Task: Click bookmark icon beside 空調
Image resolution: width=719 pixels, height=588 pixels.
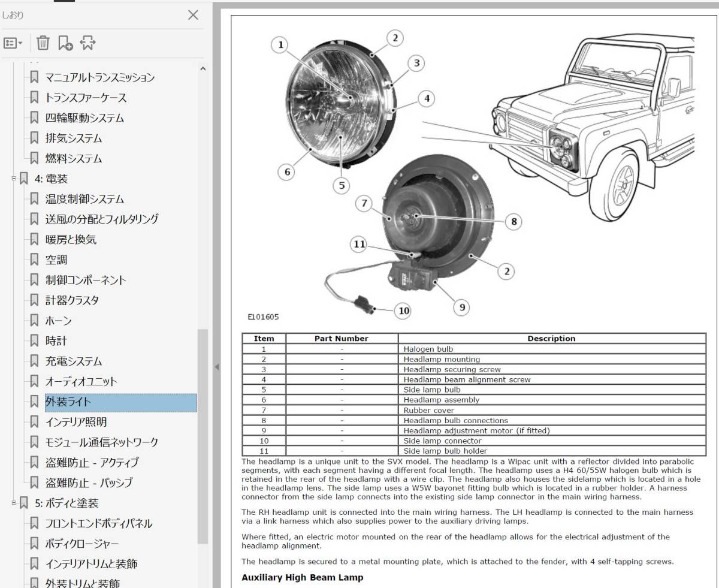Action: [35, 260]
